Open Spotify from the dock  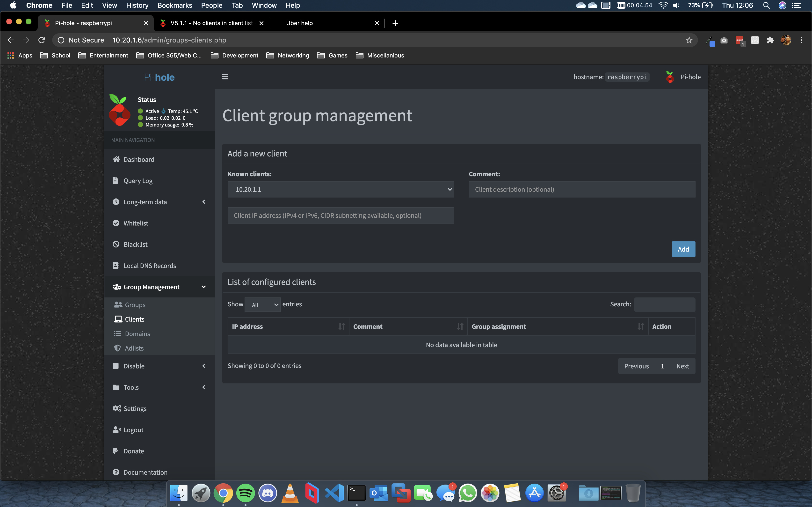(x=245, y=493)
